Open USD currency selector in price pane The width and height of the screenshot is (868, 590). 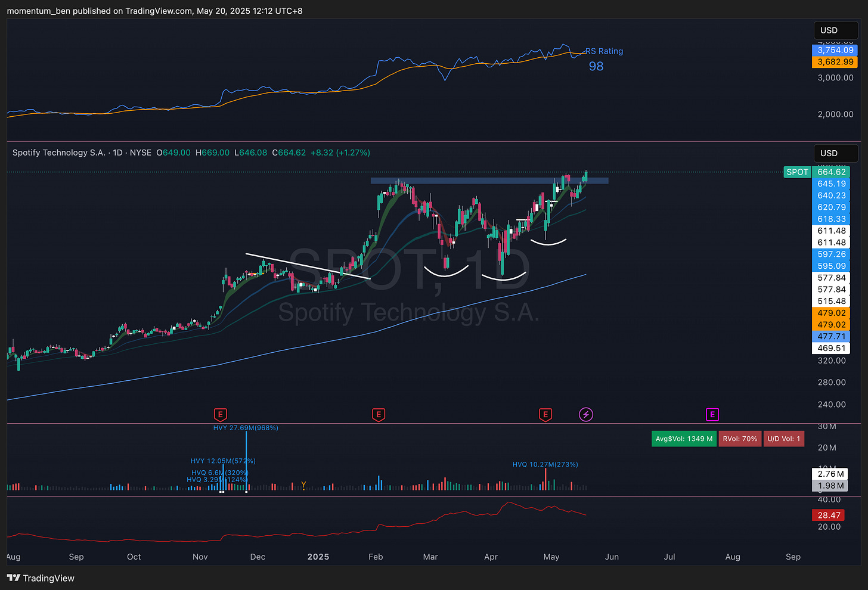[x=836, y=153]
